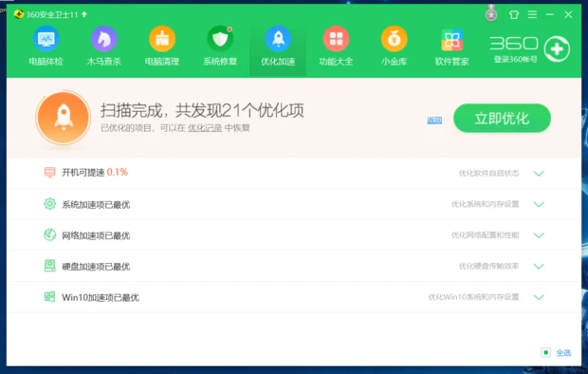The image size is (588, 374).
Task: Open the skin (shirt) icon
Action: 514,14
